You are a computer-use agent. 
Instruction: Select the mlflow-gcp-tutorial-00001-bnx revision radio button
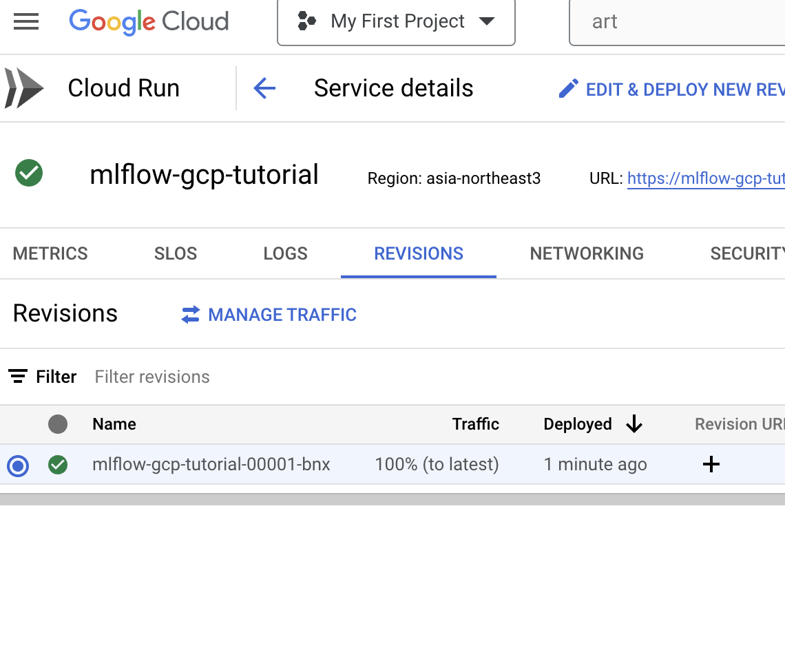click(17, 465)
